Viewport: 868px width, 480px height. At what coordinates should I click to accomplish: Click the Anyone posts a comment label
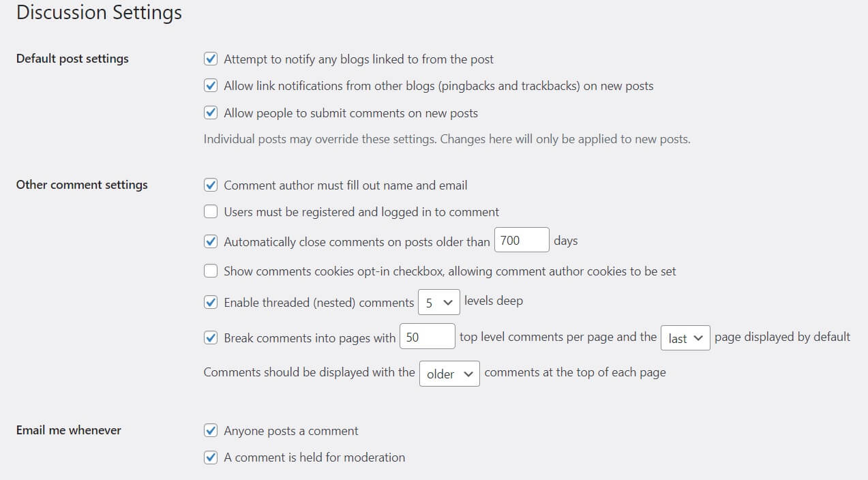(291, 431)
